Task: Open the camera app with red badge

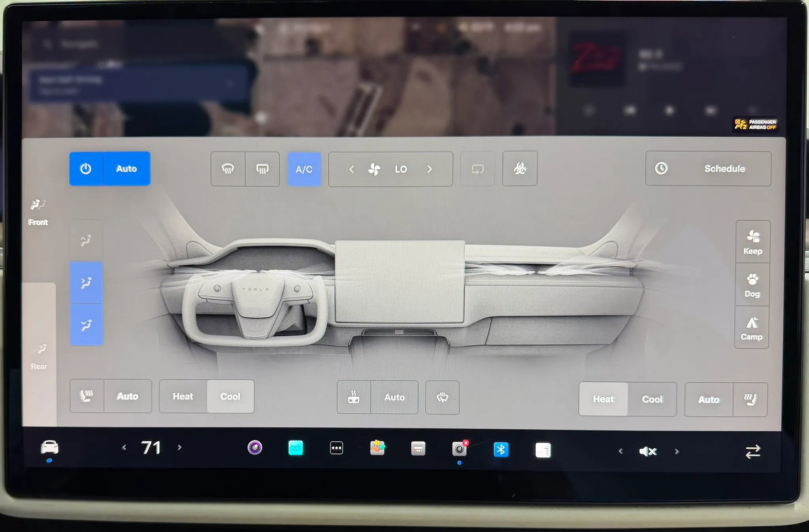Action: point(459,448)
